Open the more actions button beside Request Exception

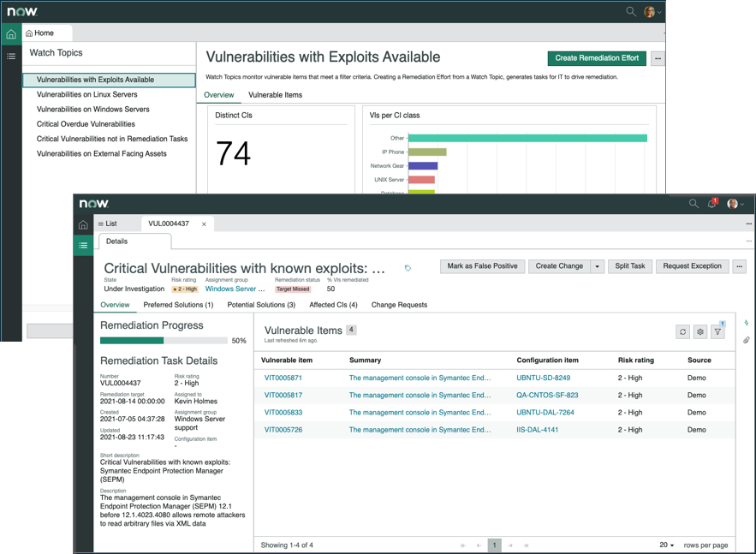click(739, 266)
